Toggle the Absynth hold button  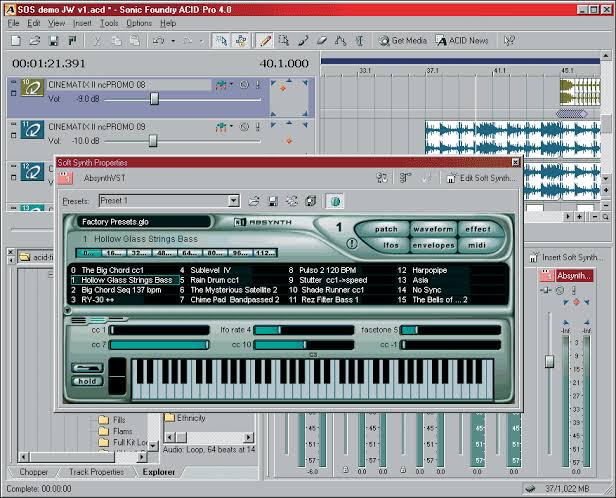[87, 381]
